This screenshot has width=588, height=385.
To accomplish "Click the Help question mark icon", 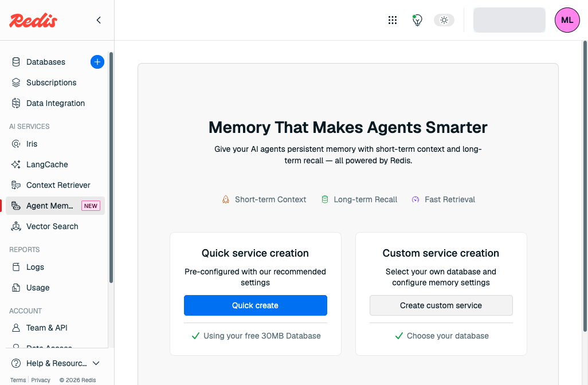I will click(x=15, y=363).
